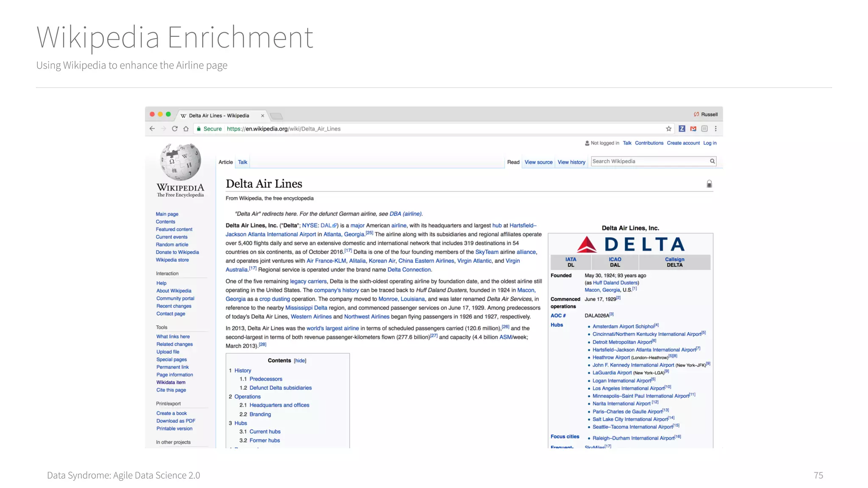Click the Secure padlock site info
Screen dimensions: 868x488
[209, 129]
